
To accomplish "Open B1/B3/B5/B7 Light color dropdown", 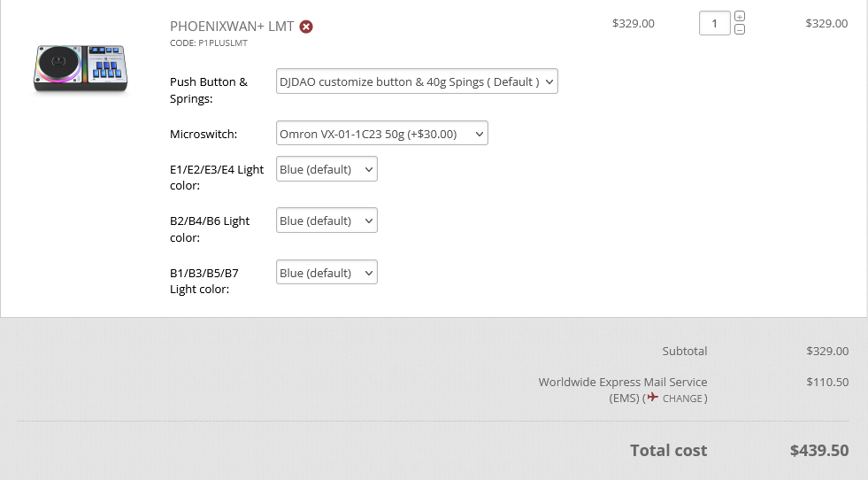I will tap(326, 273).
